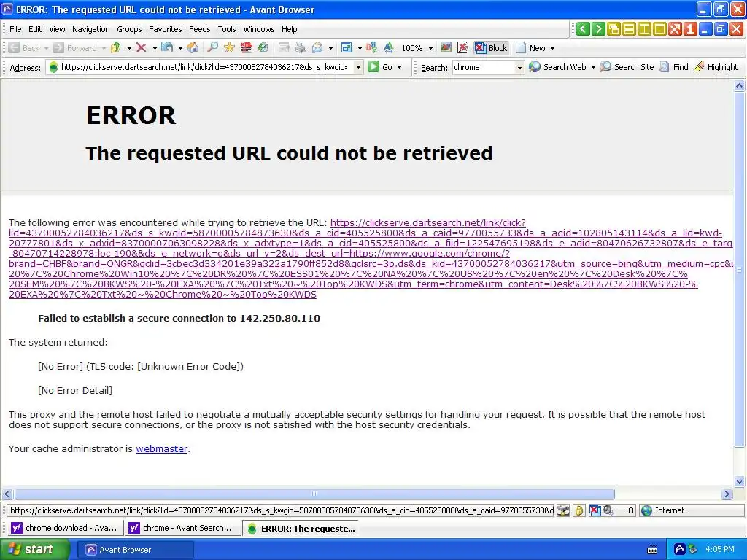747x560 pixels.
Task: Click red Close all but current '1' icon
Action: click(690, 29)
